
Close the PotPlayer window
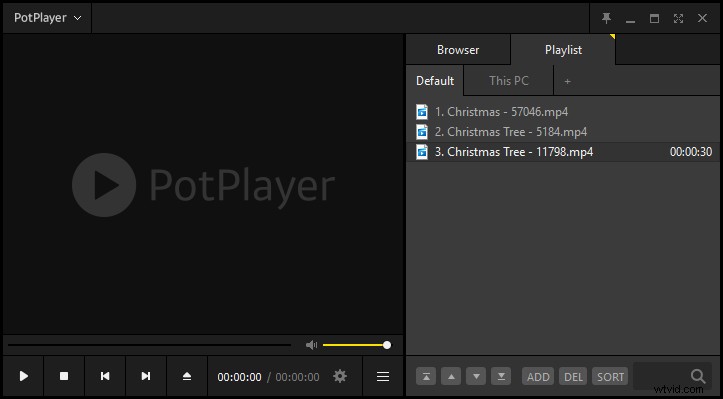point(702,18)
